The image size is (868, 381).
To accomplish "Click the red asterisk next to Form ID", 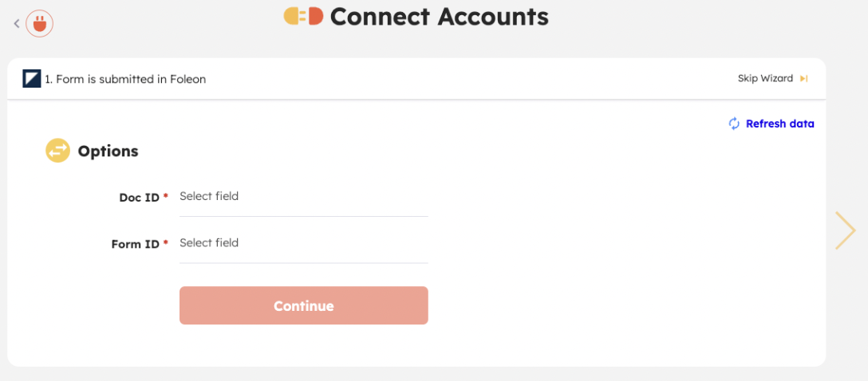I will coord(165,242).
